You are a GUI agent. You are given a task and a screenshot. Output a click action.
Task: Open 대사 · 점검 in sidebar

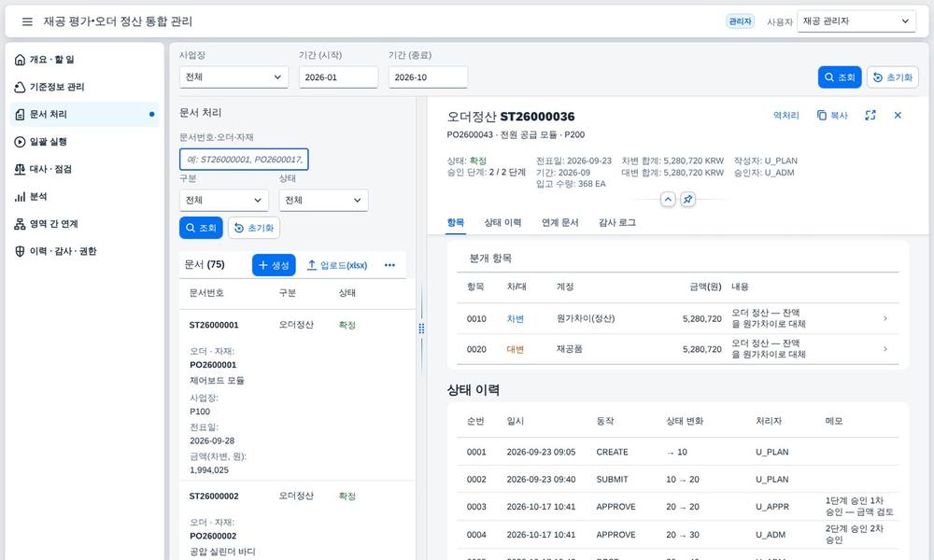pos(85,169)
